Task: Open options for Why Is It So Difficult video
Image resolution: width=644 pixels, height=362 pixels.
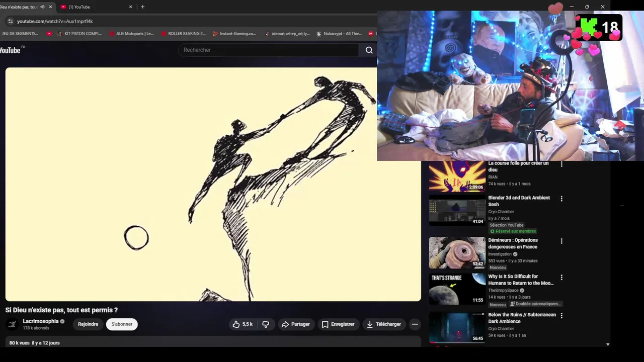Action: pyautogui.click(x=561, y=277)
